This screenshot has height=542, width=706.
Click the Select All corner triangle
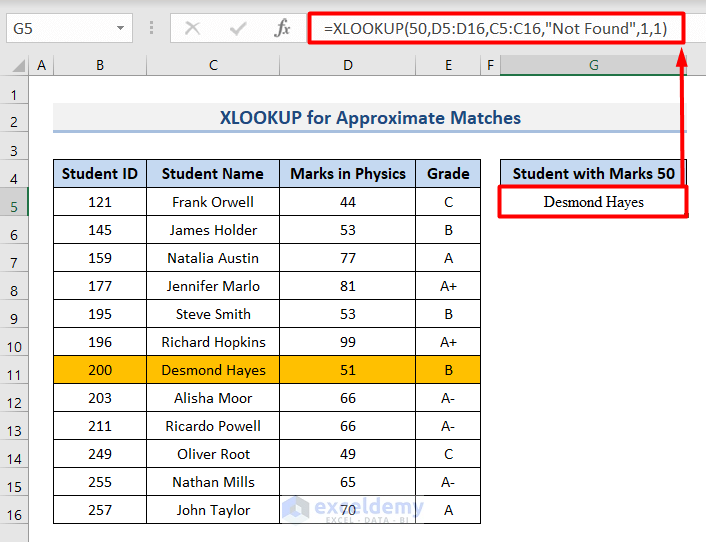(14, 66)
